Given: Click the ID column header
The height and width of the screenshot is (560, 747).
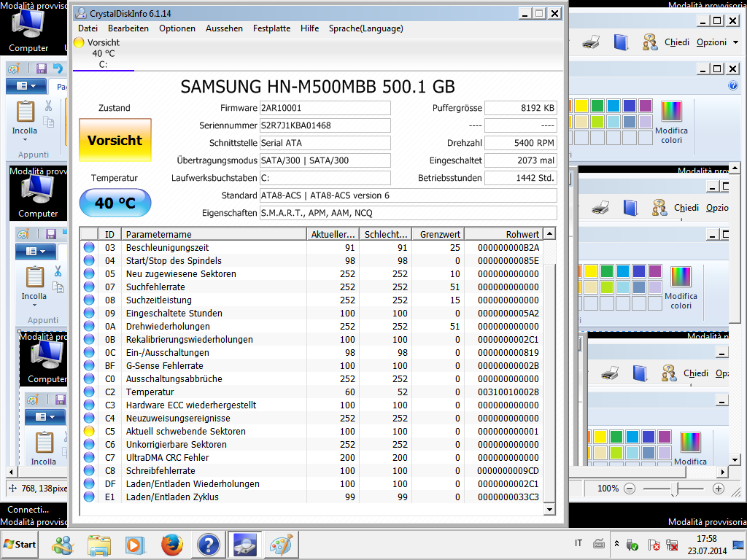Looking at the screenshot, I should [109, 234].
